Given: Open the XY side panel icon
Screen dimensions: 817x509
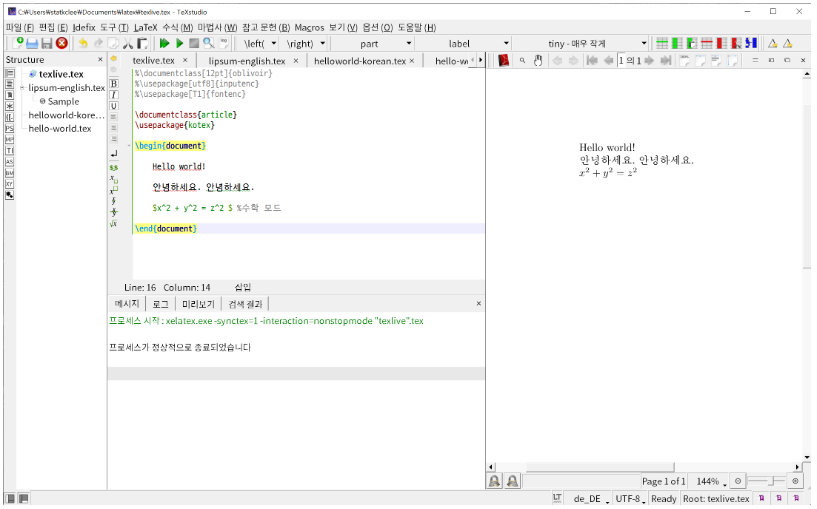Looking at the screenshot, I should click(x=9, y=184).
